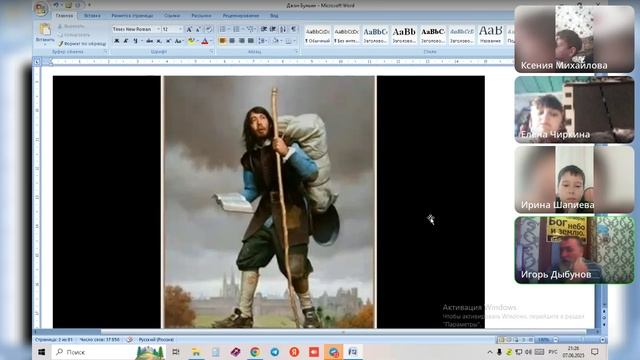640x360 pixels.
Task: Click numbered list icon
Action: (236, 29)
